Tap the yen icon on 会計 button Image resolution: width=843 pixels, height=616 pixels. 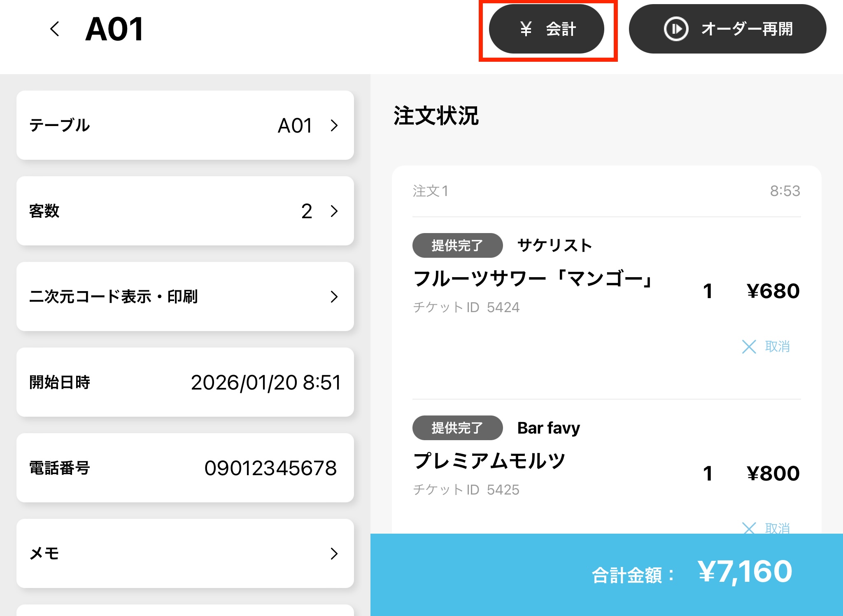526,29
